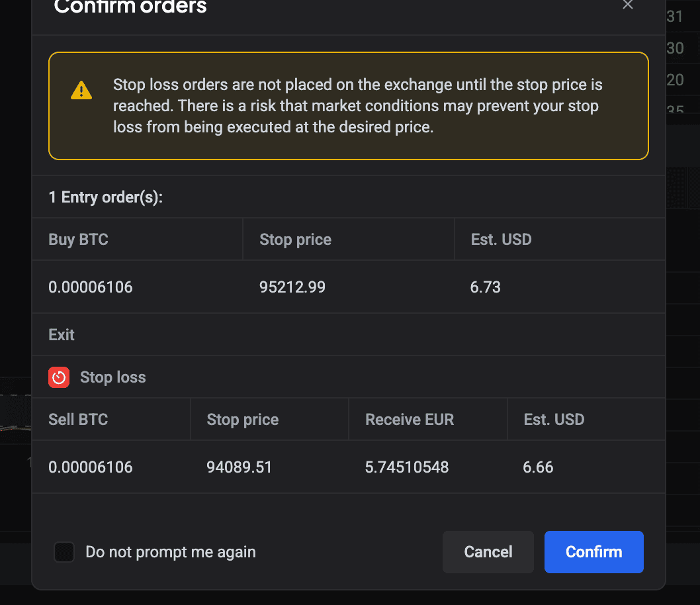Cancel the order confirmation
Screen dimensions: 700x605
coord(488,551)
